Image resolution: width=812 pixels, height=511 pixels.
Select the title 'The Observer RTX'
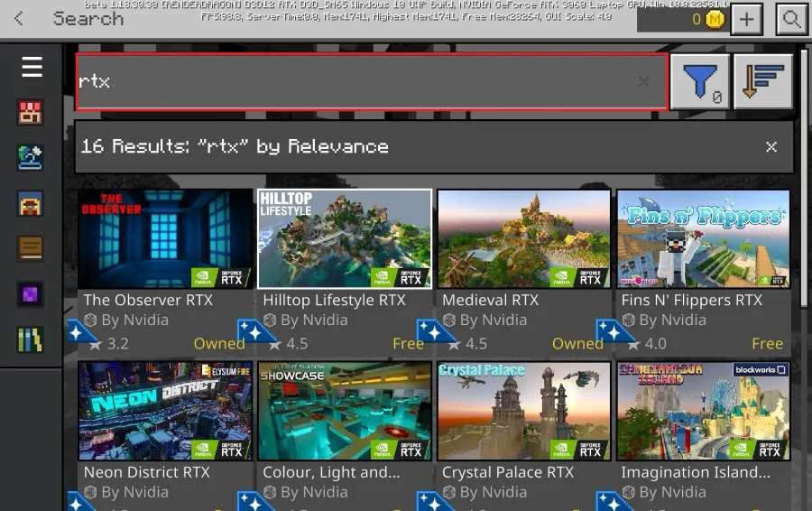coord(148,300)
